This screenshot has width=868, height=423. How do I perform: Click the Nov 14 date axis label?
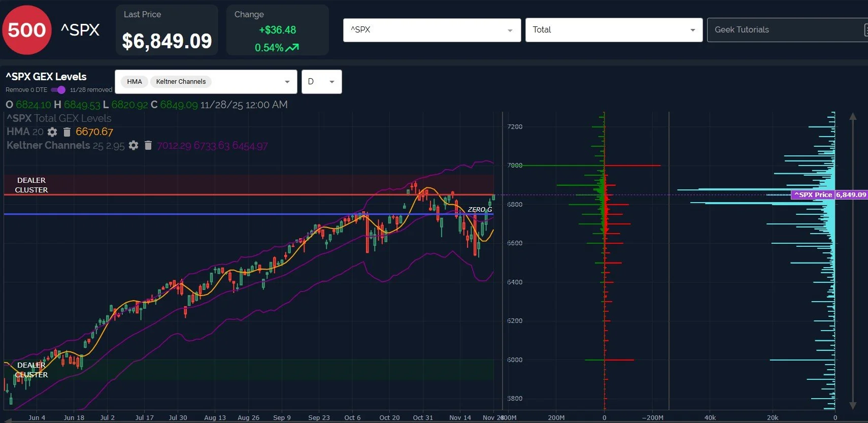[x=460, y=417]
